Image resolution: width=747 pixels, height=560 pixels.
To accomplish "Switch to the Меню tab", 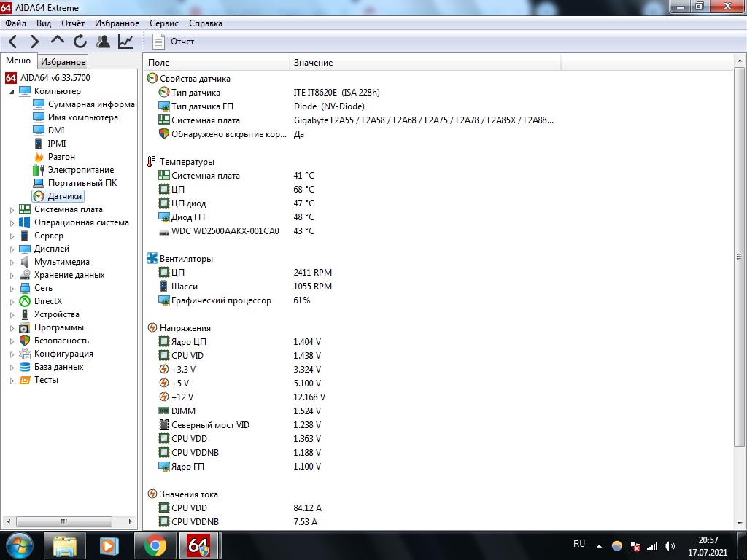I will 18,61.
